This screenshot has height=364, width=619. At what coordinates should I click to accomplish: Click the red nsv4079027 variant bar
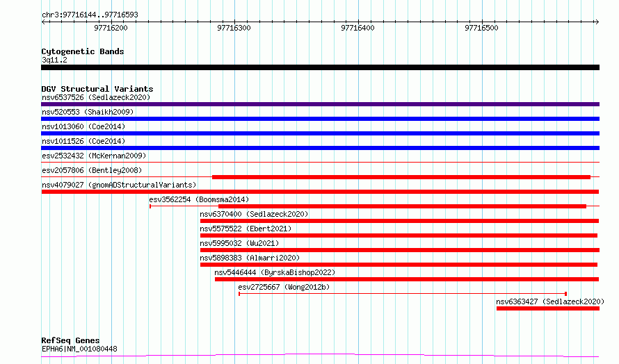pos(320,192)
